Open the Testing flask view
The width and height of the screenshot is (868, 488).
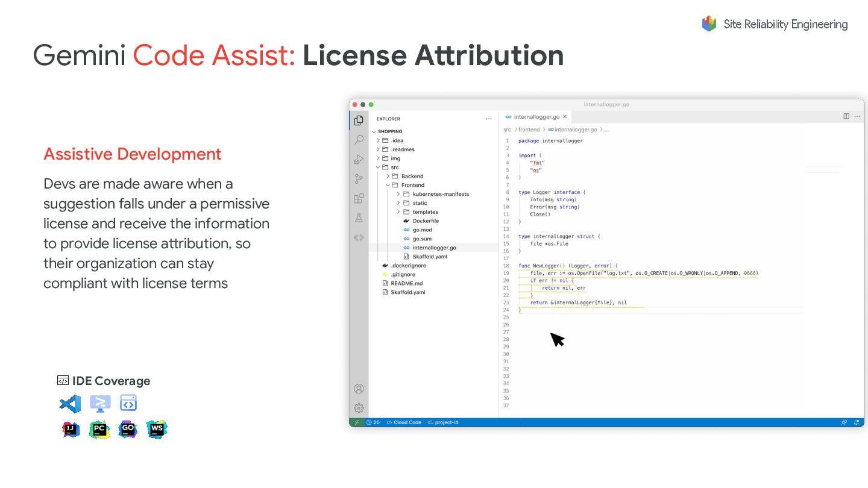tap(359, 218)
